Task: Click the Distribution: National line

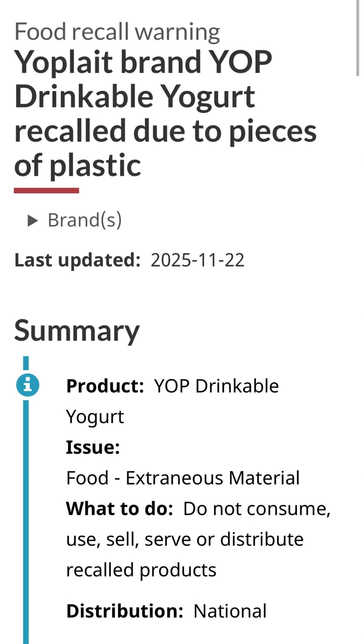Action: [x=166, y=611]
